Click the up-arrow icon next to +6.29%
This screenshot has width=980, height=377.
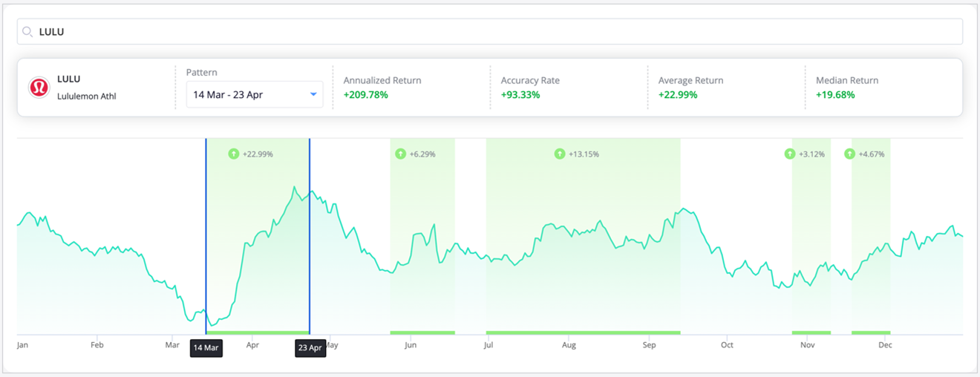tap(401, 154)
